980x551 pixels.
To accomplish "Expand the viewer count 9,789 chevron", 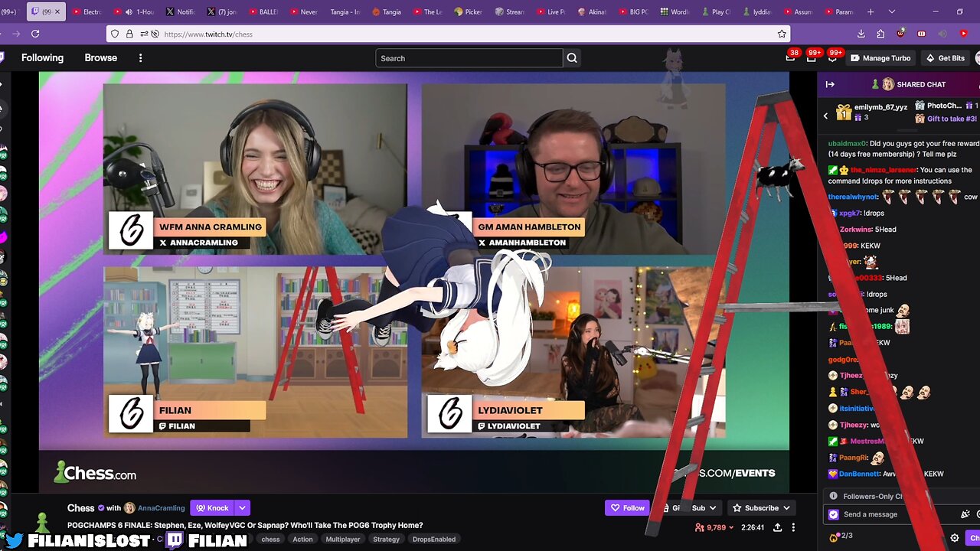I will (x=731, y=527).
